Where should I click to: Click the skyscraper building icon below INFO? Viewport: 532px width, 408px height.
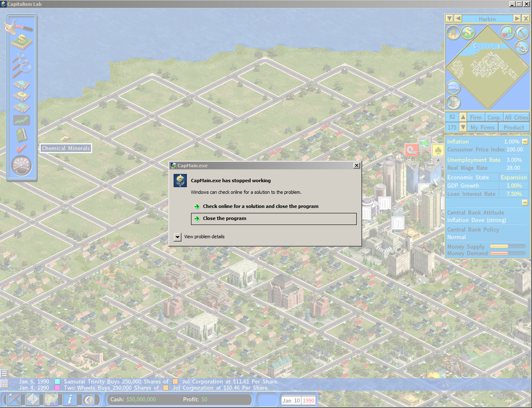point(453,102)
